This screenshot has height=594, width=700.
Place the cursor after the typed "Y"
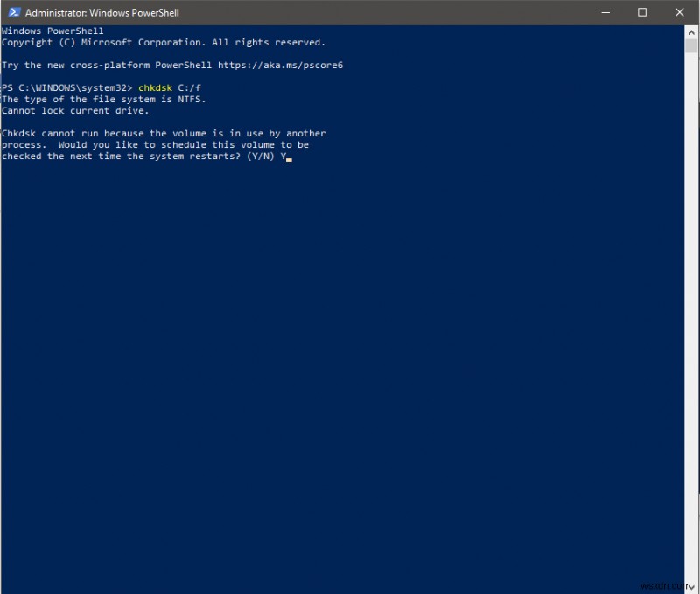[x=289, y=157]
